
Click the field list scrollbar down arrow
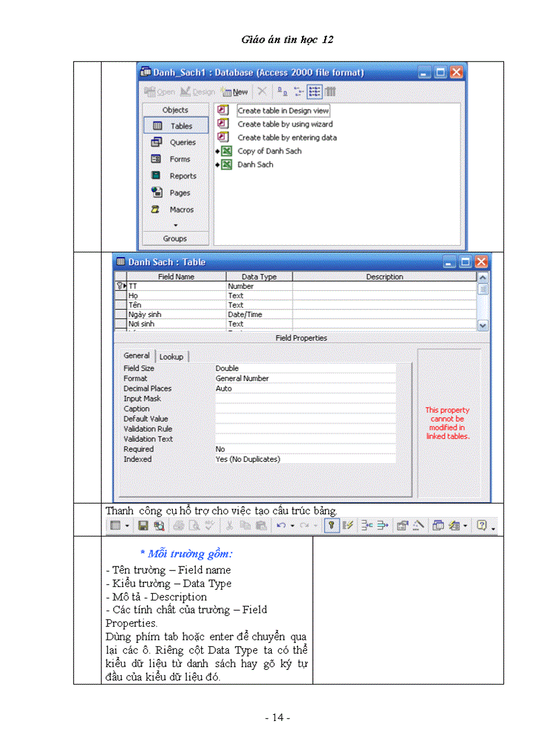pyautogui.click(x=482, y=325)
